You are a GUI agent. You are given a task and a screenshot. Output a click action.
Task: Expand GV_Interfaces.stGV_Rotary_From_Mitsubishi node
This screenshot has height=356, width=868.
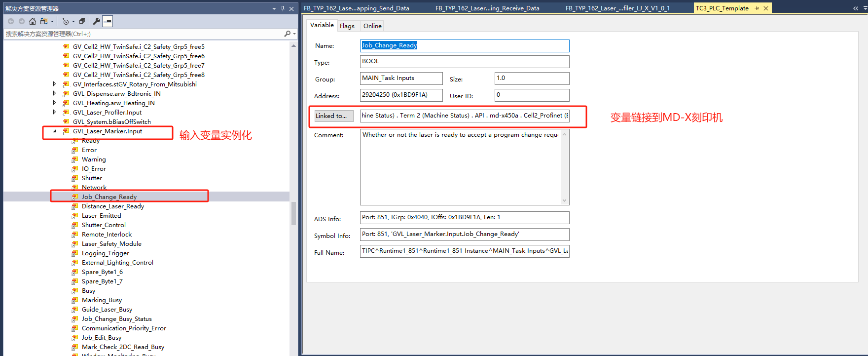(55, 84)
